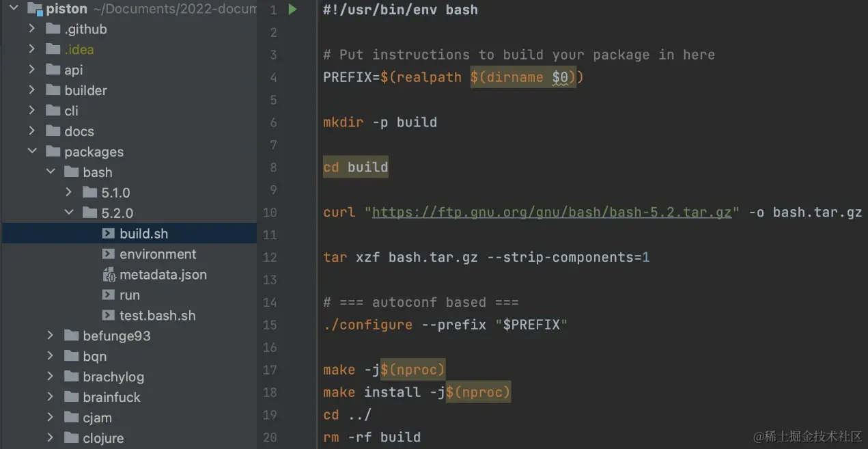The height and width of the screenshot is (449, 868).
Task: Click the cjam folder icon
Action: pyautogui.click(x=71, y=418)
